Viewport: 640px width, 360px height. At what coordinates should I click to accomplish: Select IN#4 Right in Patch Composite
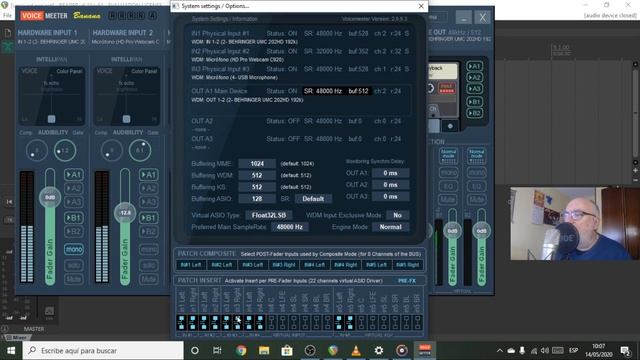(345, 265)
